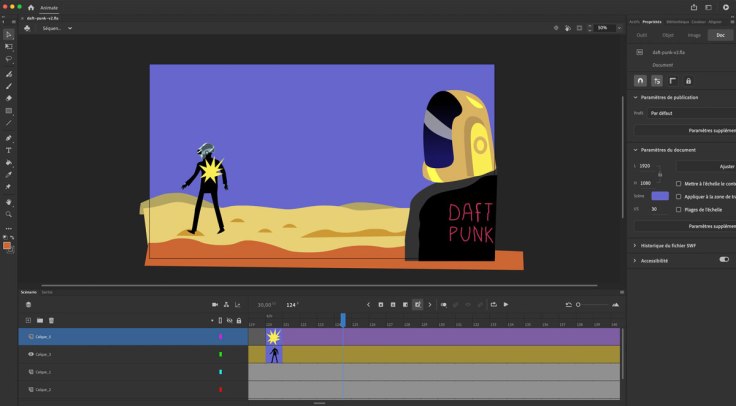736x406 pixels.
Task: Select the Line tool
Action: pyautogui.click(x=8, y=123)
